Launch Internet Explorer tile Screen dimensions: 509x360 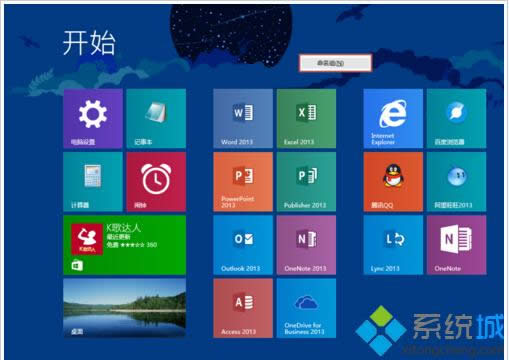pyautogui.click(x=393, y=118)
